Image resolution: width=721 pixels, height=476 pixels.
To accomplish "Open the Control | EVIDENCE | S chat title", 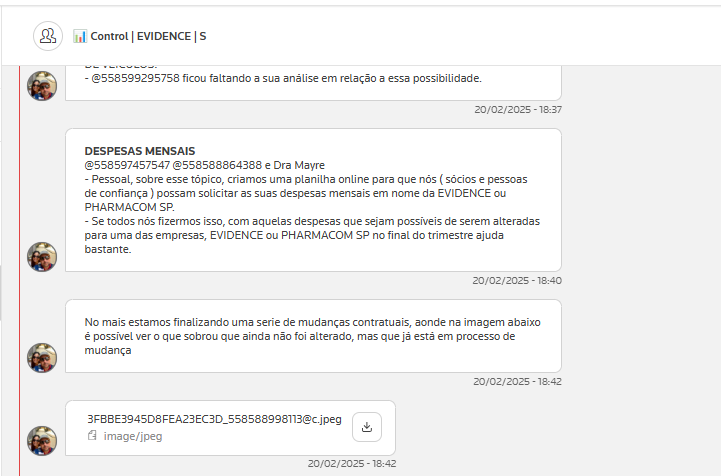I will (148, 36).
